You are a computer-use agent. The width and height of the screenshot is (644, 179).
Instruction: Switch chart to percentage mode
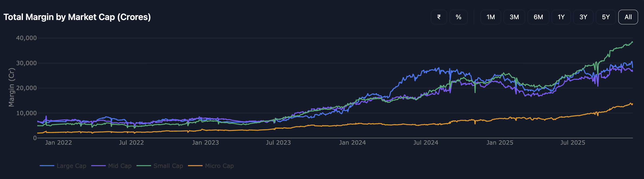click(458, 17)
